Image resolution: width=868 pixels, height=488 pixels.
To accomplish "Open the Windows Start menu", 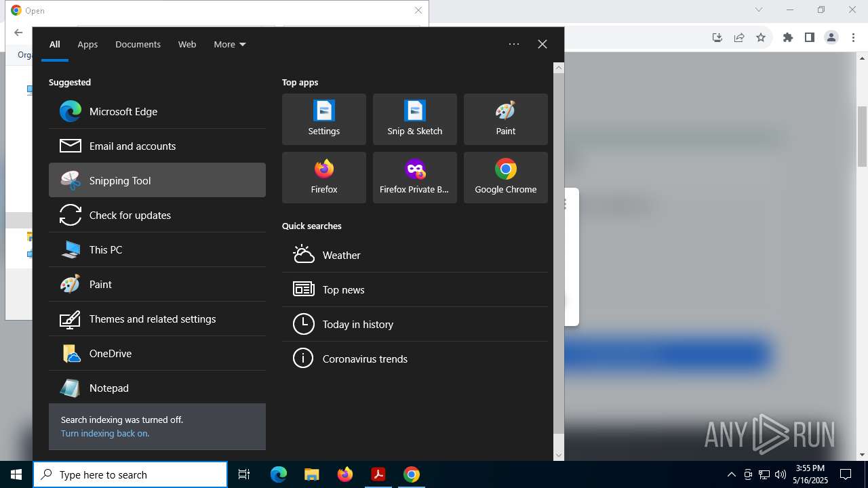I will click(x=16, y=474).
